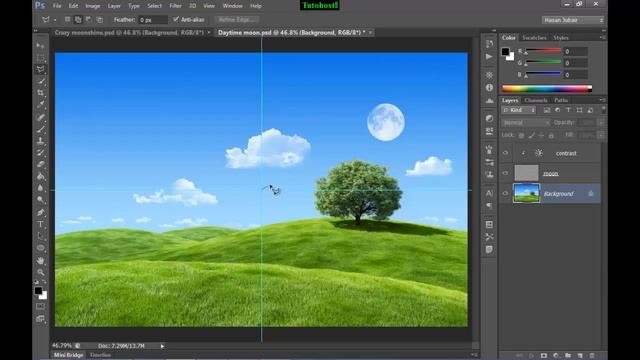Select the Ellipse shape tool

pos(40,248)
